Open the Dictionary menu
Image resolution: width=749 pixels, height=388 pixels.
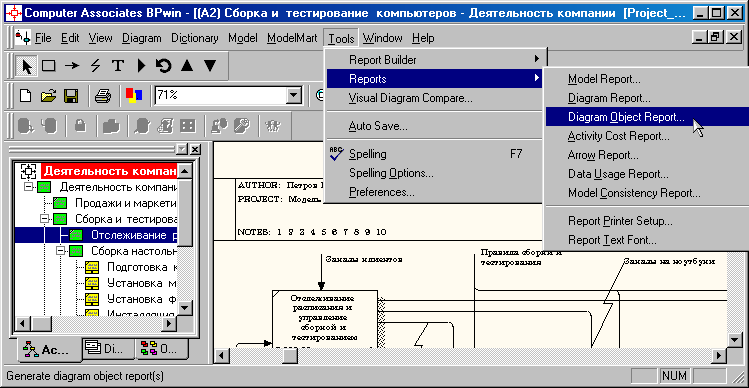pos(195,38)
